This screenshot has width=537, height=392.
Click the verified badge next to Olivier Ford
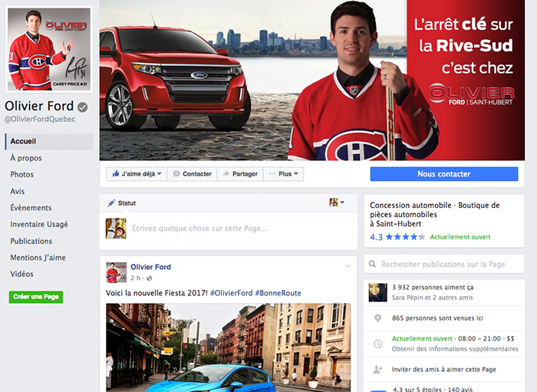click(83, 107)
